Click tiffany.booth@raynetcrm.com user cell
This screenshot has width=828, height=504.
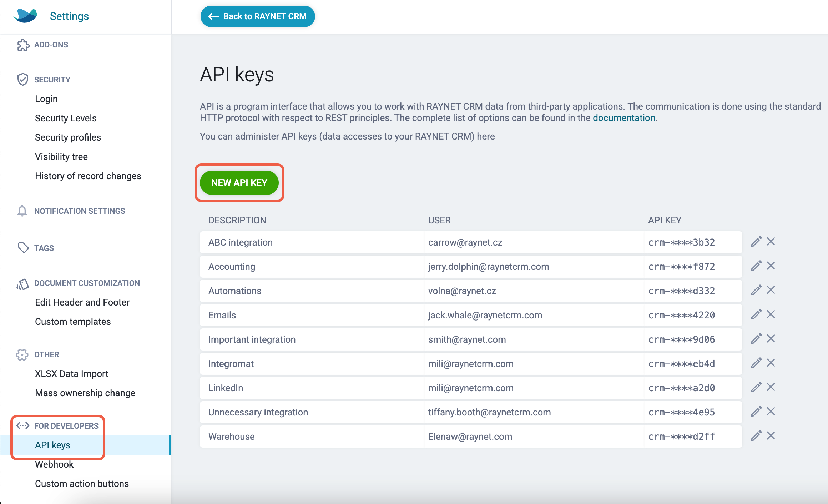pos(535,412)
